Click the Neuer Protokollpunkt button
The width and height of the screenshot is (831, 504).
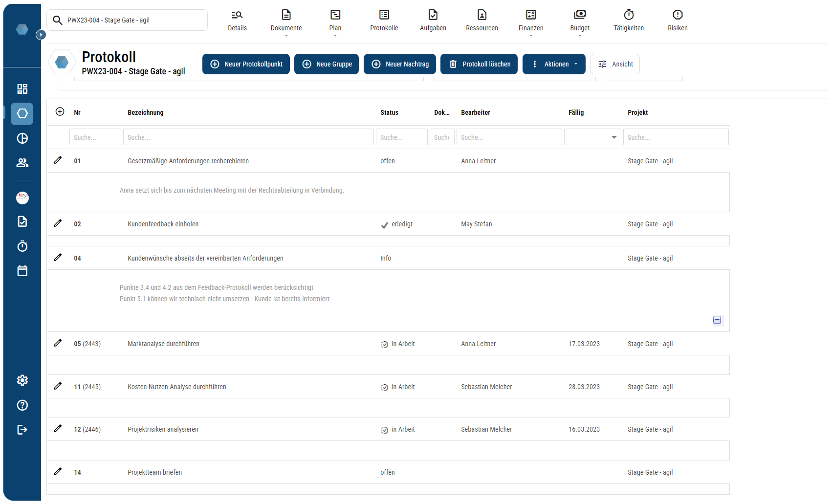[x=246, y=64]
